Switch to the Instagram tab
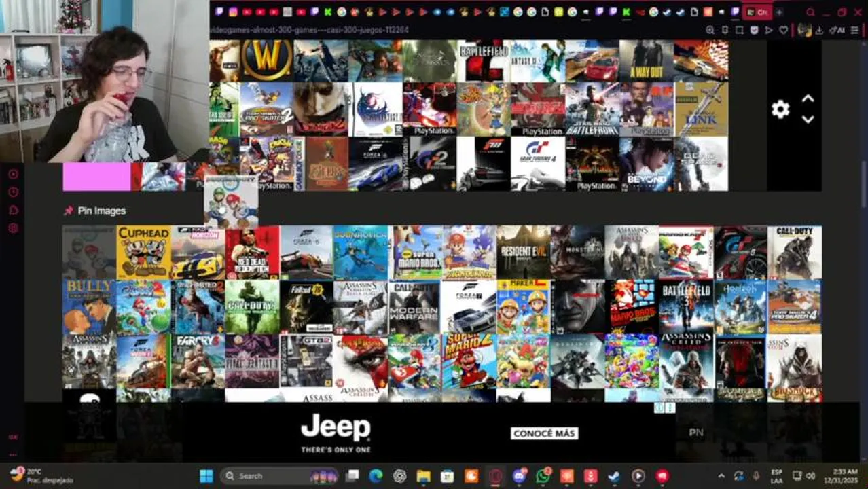The image size is (868, 489). (x=234, y=12)
